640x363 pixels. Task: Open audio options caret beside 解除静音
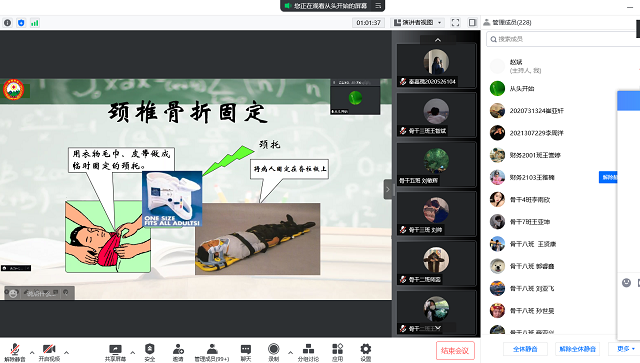point(32,352)
